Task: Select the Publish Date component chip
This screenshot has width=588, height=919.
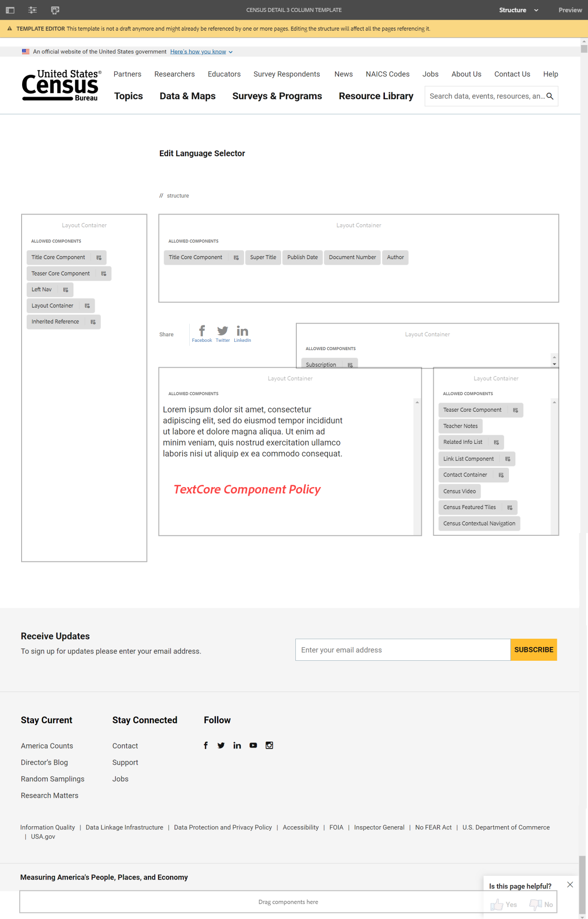Action: [x=303, y=257]
